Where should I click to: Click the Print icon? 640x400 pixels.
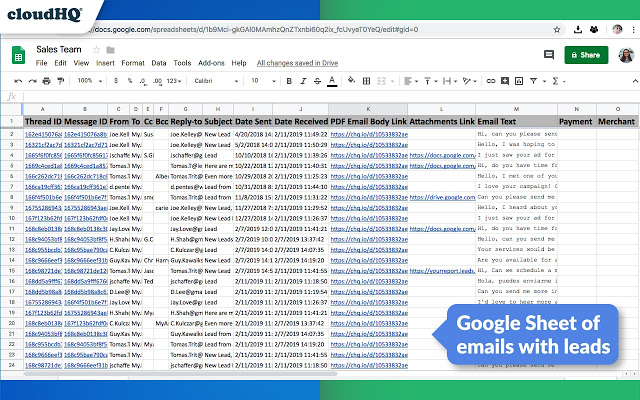click(x=46, y=80)
